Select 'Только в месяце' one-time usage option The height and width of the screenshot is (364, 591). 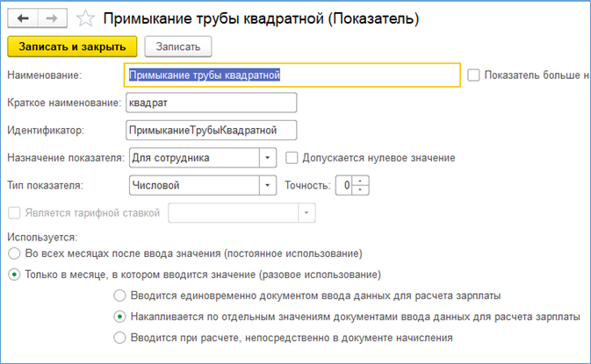tap(12, 275)
